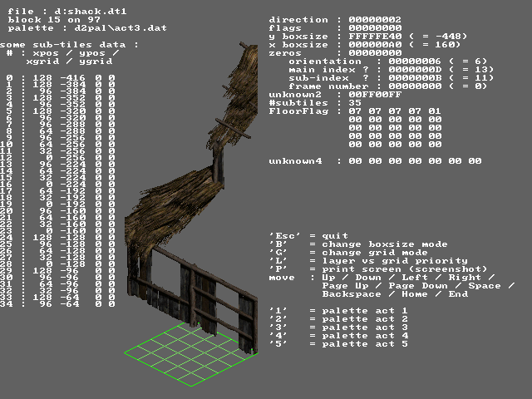
Task: Select sub-tile row 24 with ypos -128
Action: 57,238
